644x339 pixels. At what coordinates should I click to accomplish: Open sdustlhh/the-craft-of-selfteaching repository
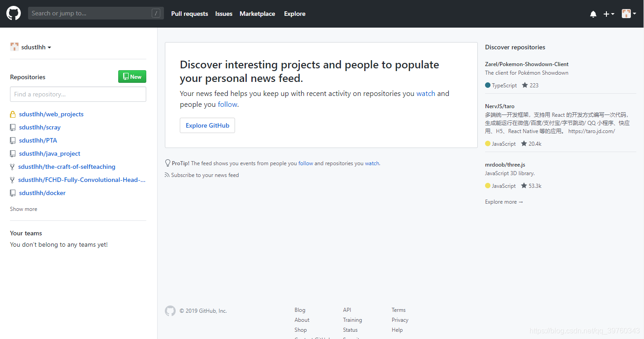[x=67, y=167]
